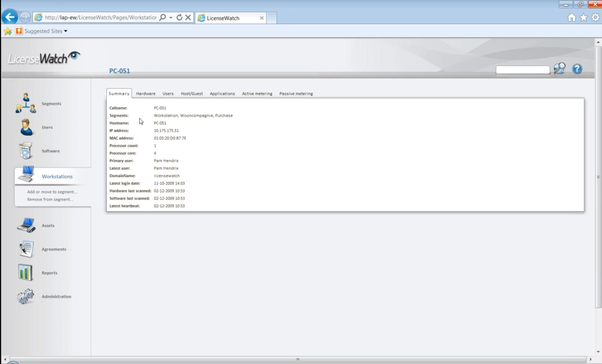Image resolution: width=602 pixels, height=364 pixels.
Task: Open the Users sidebar icon
Action: coord(26,127)
